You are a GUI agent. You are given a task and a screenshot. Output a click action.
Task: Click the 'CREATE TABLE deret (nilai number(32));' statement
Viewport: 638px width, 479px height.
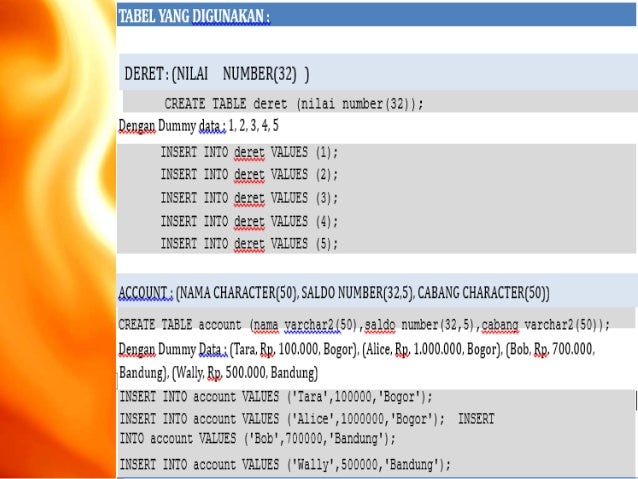click(x=294, y=104)
